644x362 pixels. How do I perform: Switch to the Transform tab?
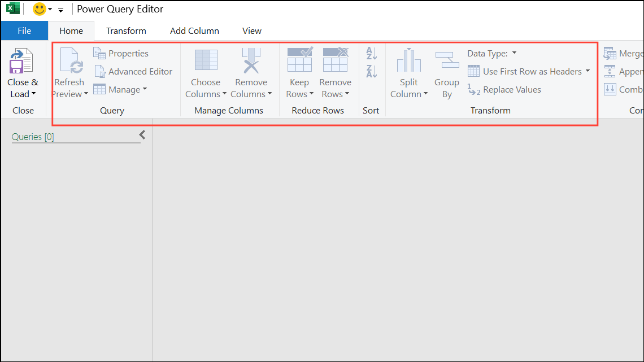(x=126, y=31)
